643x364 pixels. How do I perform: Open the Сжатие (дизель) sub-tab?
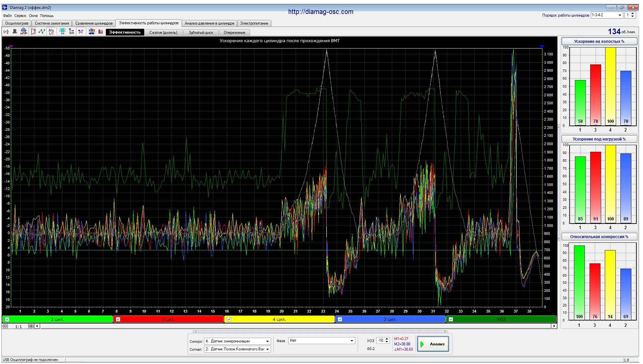(163, 33)
